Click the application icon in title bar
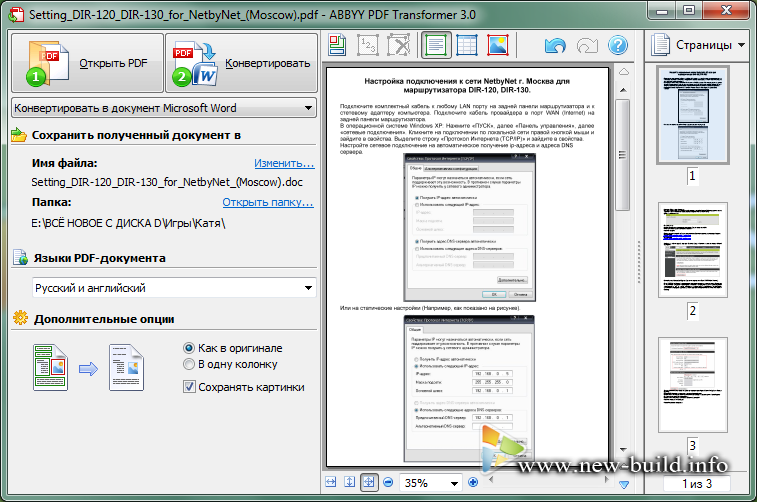757x502 pixels. click(16, 14)
